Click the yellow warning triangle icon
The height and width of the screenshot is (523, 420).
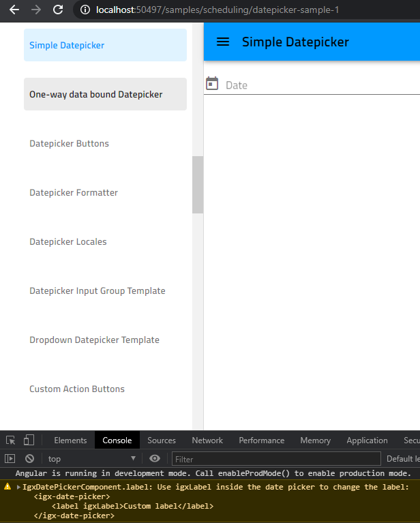pyautogui.click(x=7, y=487)
